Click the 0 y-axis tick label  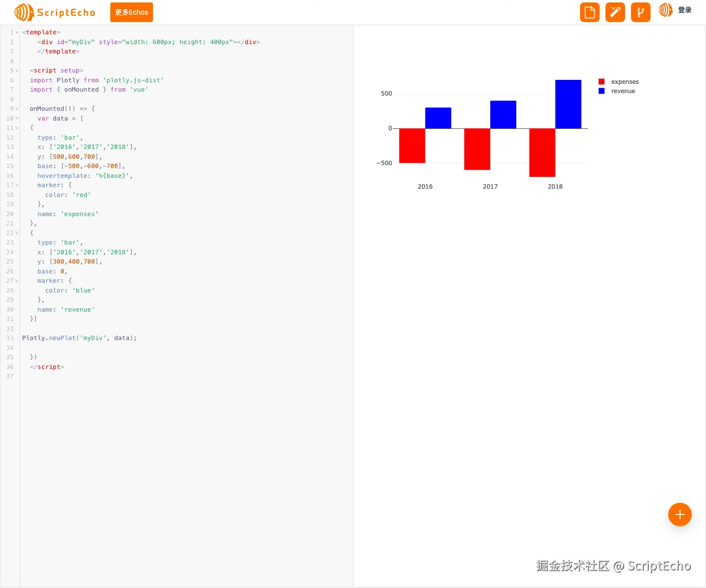coord(390,128)
